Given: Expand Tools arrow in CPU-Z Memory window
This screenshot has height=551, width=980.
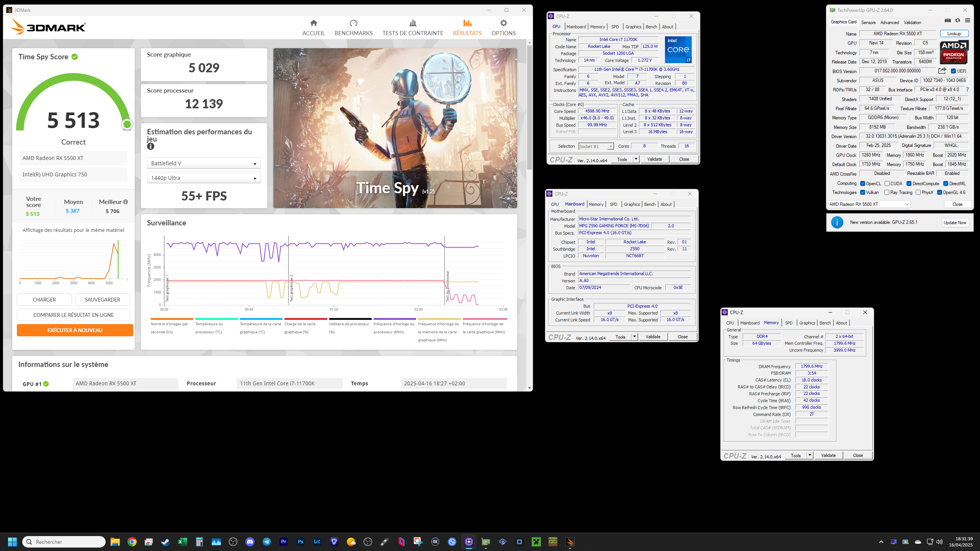Looking at the screenshot, I should point(810,455).
